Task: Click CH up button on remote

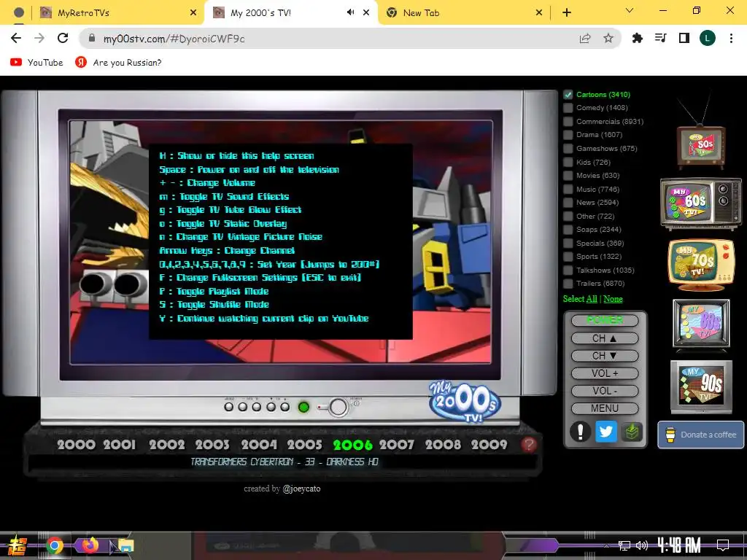Action: (x=605, y=338)
